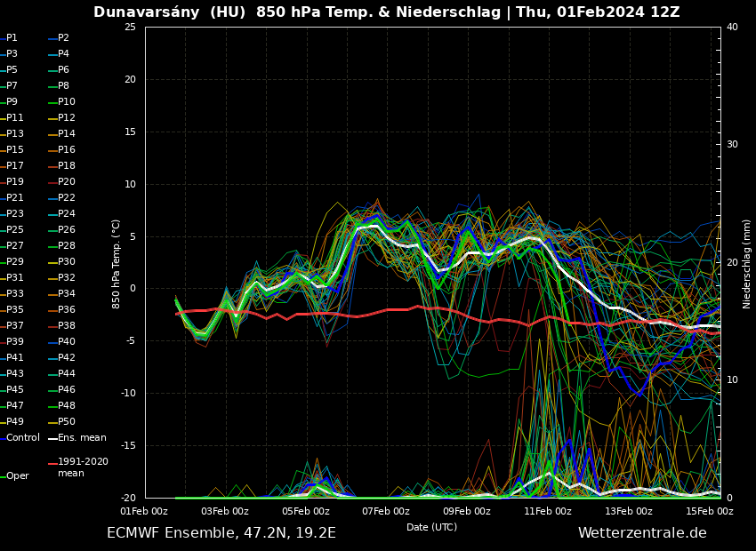Select the P44 legend entry
Viewport: 756px width, 551px height.
coord(67,374)
